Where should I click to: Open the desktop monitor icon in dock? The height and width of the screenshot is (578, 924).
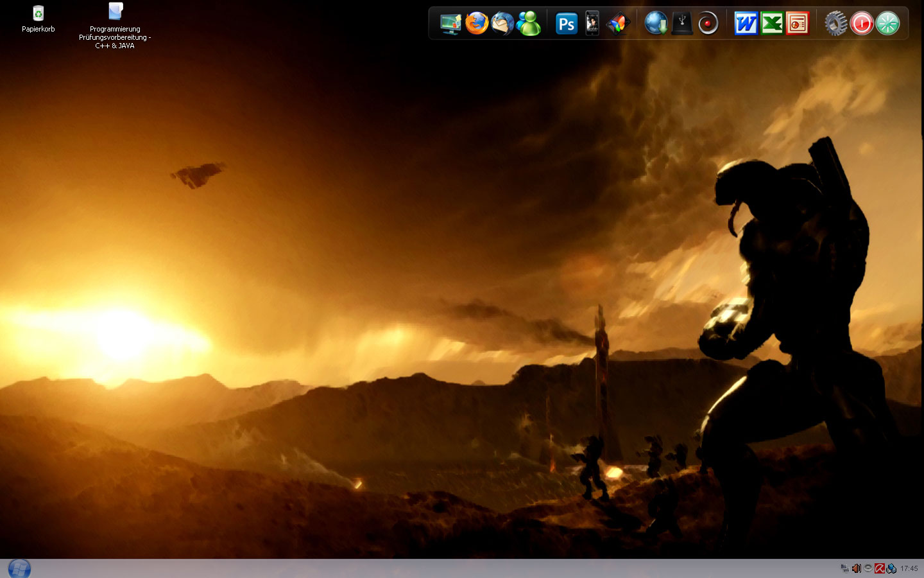[450, 24]
